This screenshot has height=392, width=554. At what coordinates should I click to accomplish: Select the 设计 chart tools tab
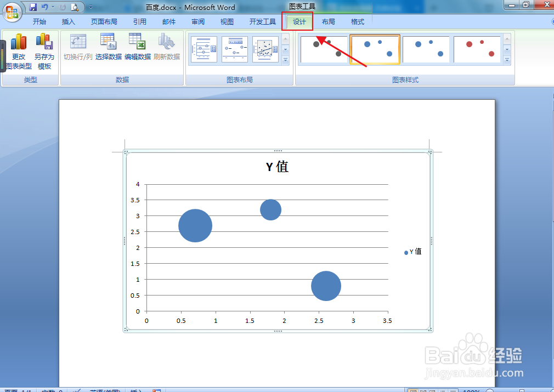coord(299,22)
